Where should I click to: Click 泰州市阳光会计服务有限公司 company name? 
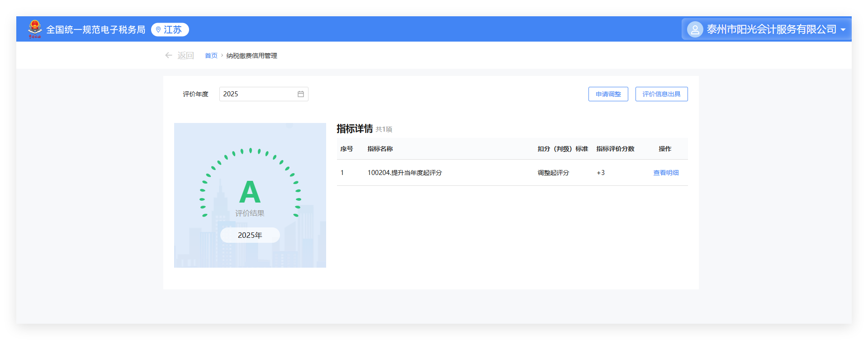772,29
